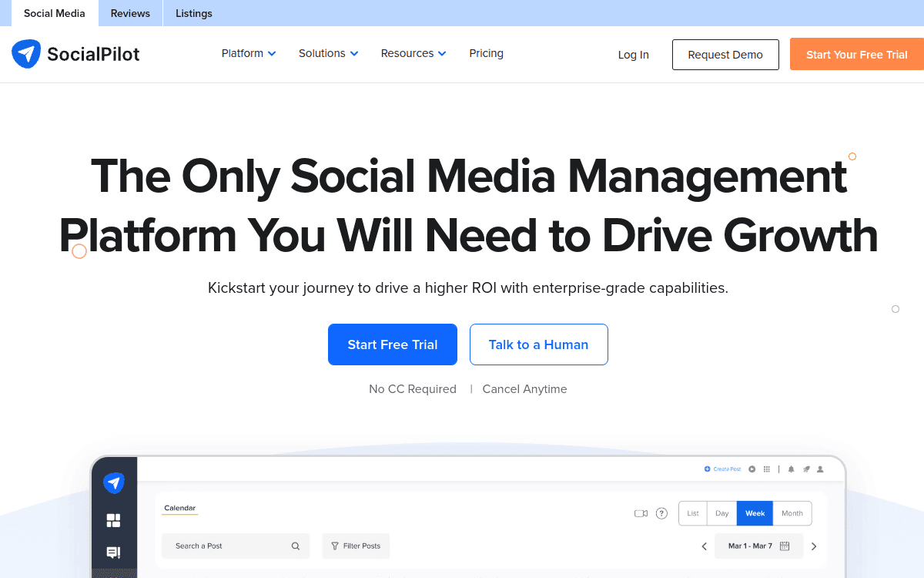Enable Day view in the calendar
The width and height of the screenshot is (924, 578).
pyautogui.click(x=721, y=513)
